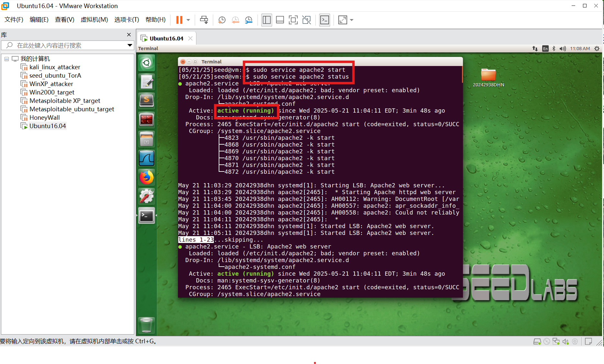Open the 20242938DHN desktop folder
The height and width of the screenshot is (364, 604).
pyautogui.click(x=489, y=78)
